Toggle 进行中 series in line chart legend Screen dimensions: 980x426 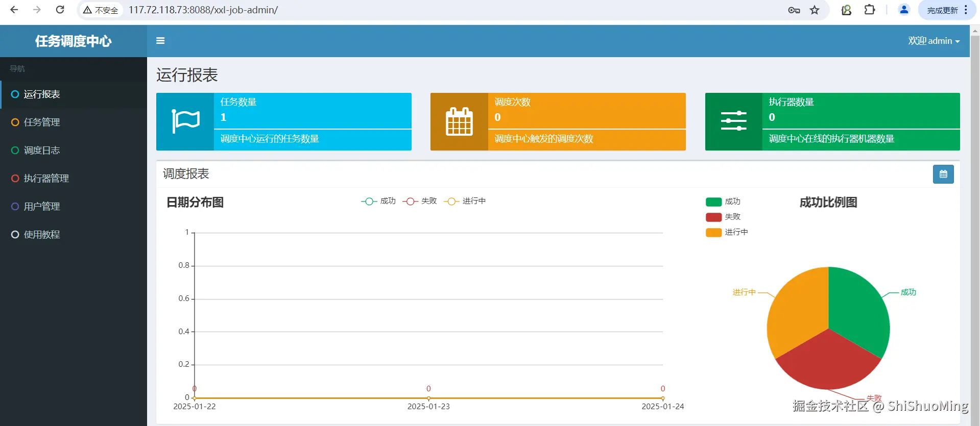tap(465, 201)
